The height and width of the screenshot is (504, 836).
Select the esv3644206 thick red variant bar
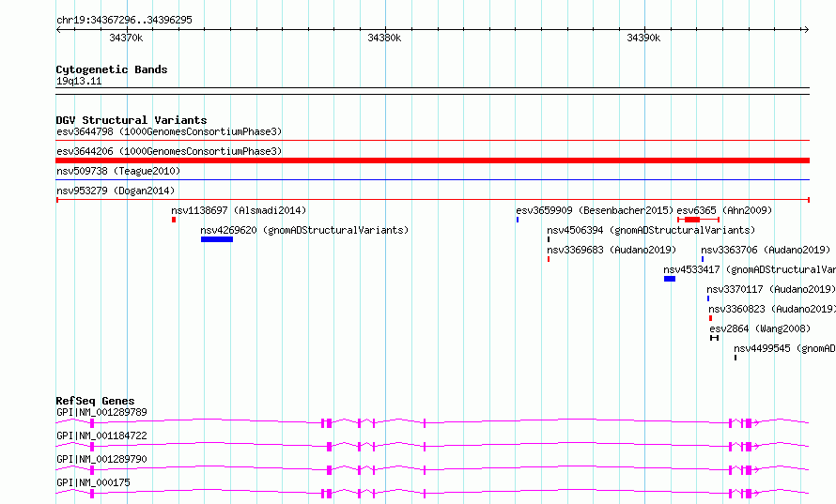point(432,160)
